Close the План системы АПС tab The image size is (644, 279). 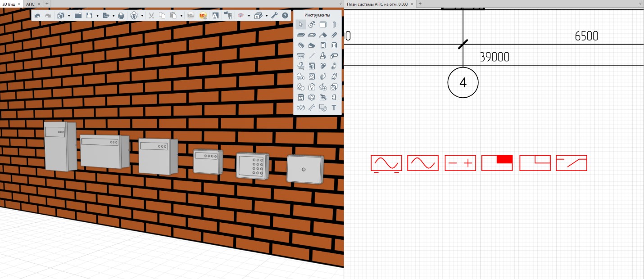tap(412, 4)
